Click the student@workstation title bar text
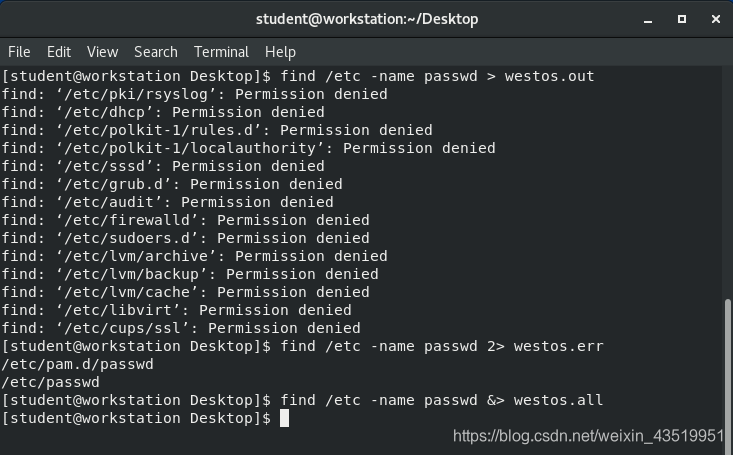This screenshot has width=733, height=455. pyautogui.click(x=366, y=19)
